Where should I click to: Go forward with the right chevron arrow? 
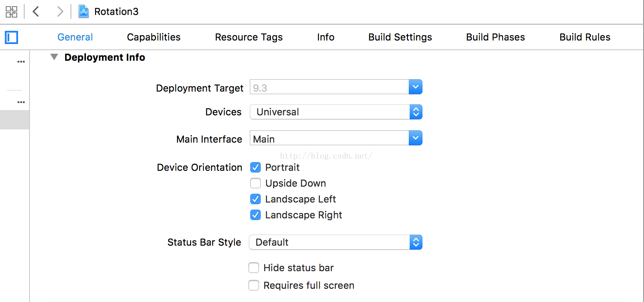tap(60, 11)
